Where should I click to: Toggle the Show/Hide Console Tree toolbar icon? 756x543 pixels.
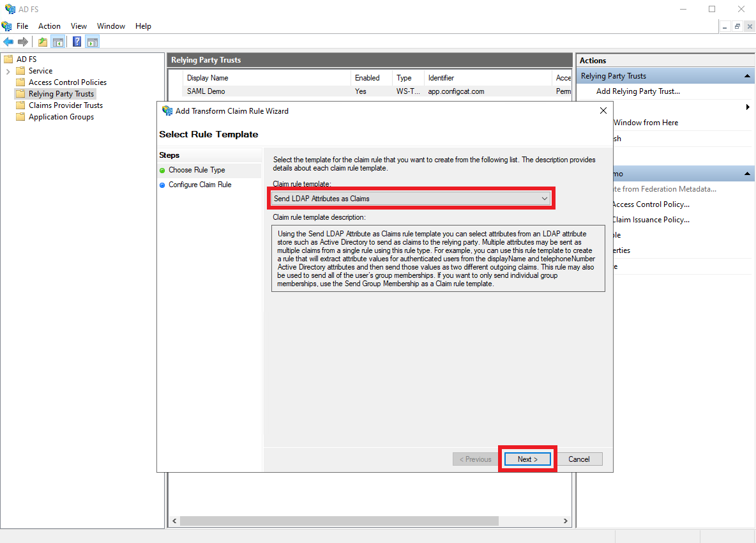click(58, 42)
